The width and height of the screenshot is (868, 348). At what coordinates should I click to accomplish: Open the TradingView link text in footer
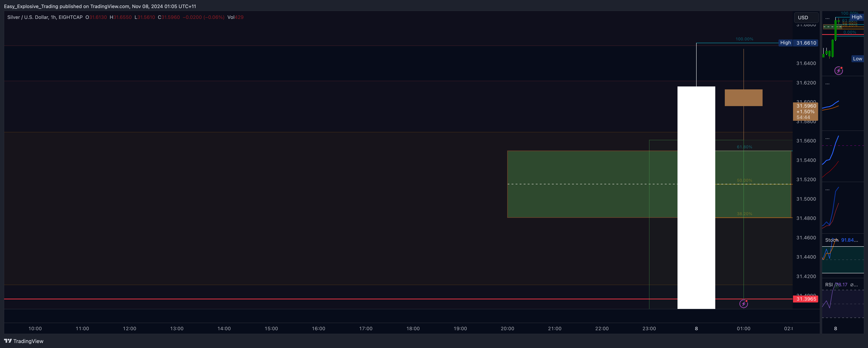(x=28, y=341)
